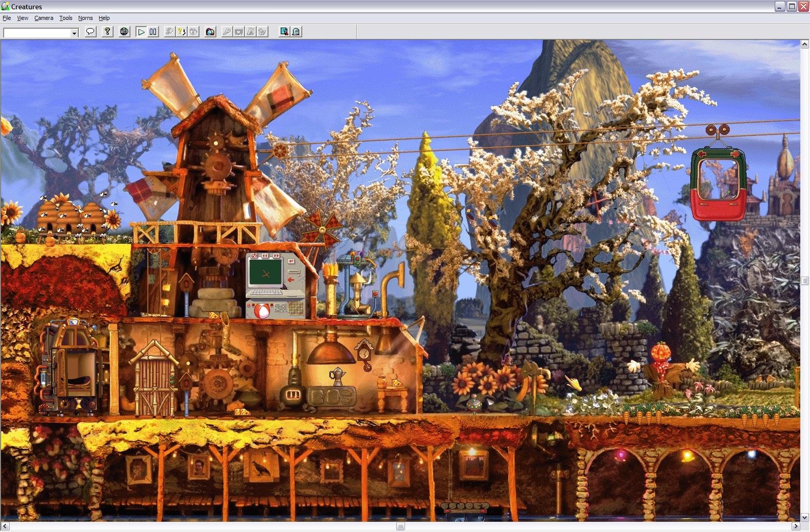Click the horizontal scrollbar right arrow
The height and width of the screenshot is (532, 810).
pos(796,526)
